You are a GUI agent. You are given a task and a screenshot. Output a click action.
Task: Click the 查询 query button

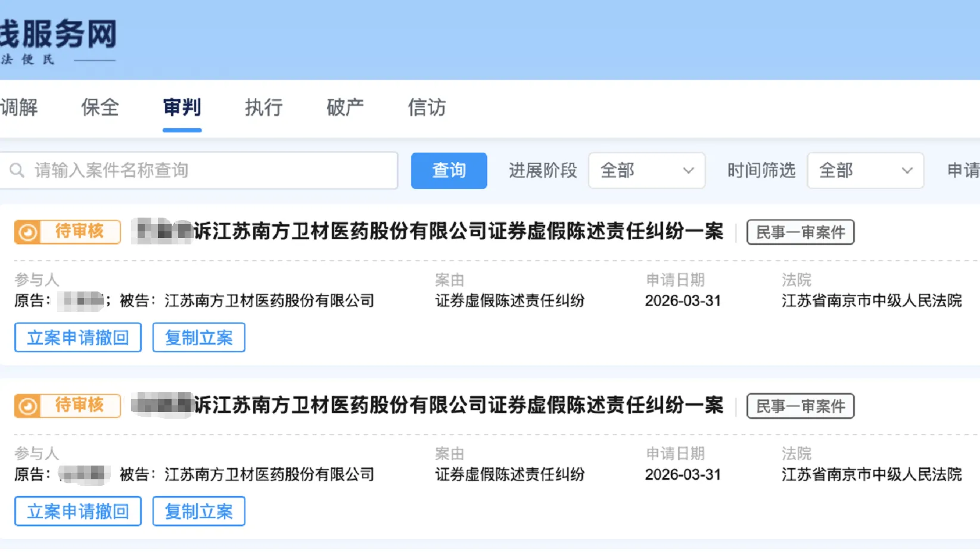coord(449,170)
